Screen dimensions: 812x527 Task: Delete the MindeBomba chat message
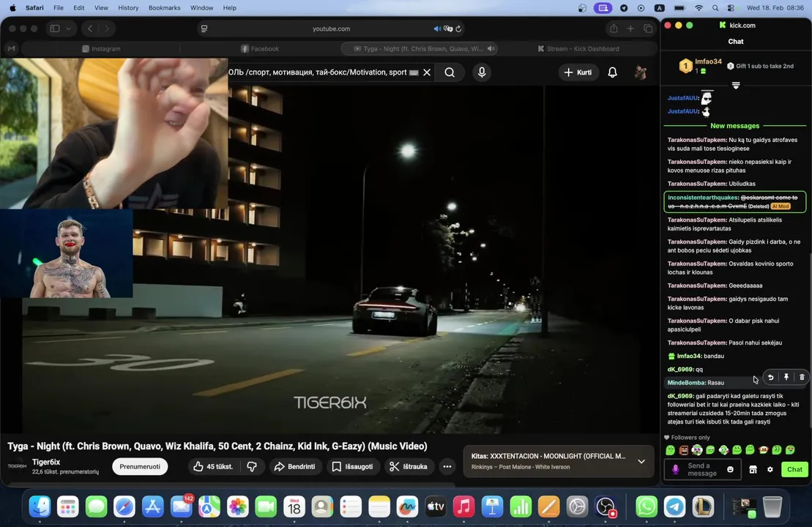(x=802, y=378)
